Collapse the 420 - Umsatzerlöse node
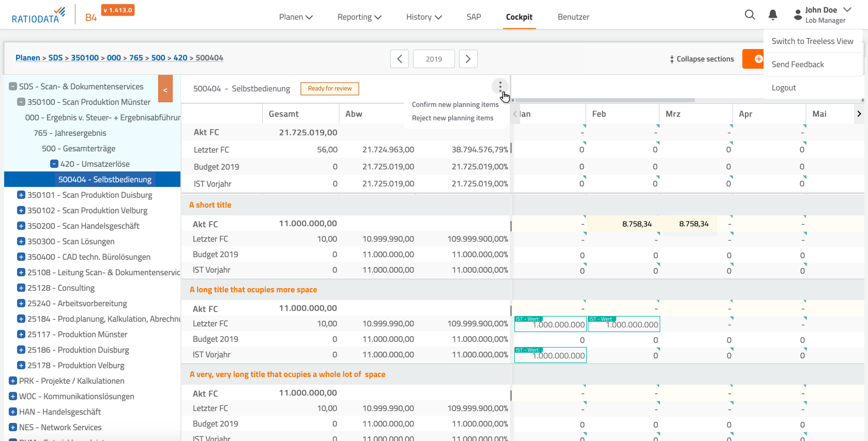This screenshot has width=868, height=441. (x=54, y=164)
